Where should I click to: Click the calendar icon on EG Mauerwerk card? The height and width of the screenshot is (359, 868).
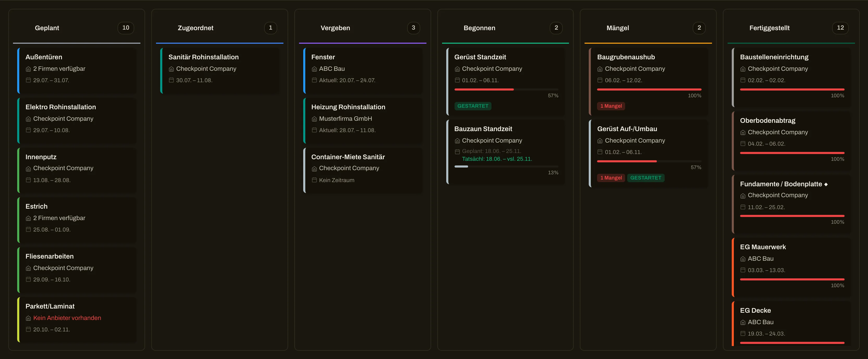(743, 270)
